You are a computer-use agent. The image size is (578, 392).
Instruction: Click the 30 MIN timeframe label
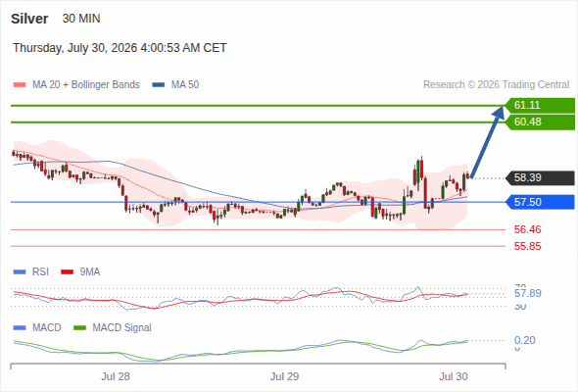81,19
